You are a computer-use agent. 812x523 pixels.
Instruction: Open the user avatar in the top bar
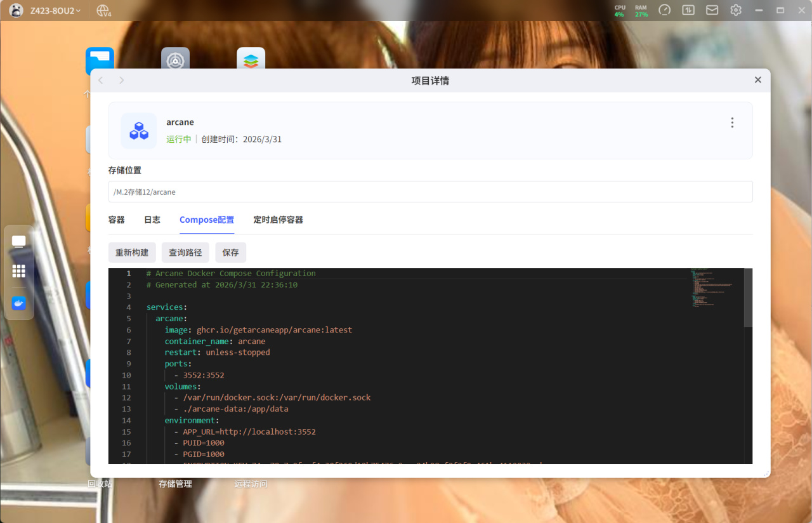click(x=16, y=10)
